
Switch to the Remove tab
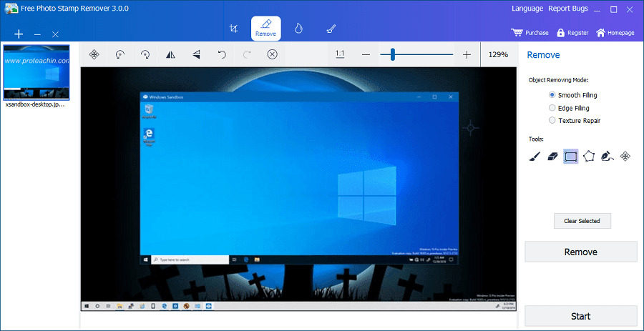point(265,29)
